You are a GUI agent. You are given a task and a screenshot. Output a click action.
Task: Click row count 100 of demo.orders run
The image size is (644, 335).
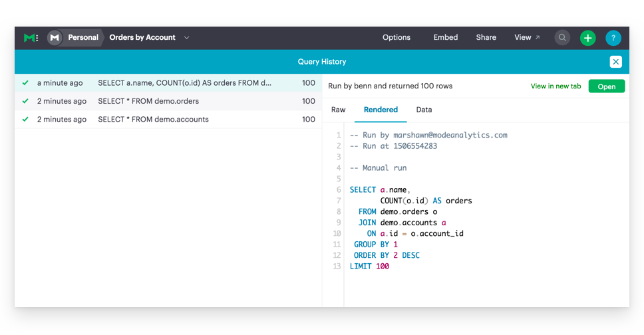[x=309, y=101]
